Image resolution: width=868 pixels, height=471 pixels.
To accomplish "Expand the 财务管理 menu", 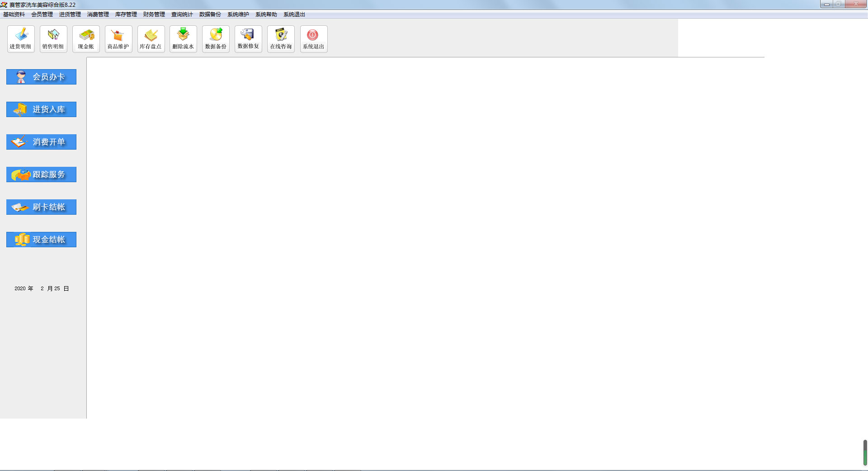I will coord(154,14).
